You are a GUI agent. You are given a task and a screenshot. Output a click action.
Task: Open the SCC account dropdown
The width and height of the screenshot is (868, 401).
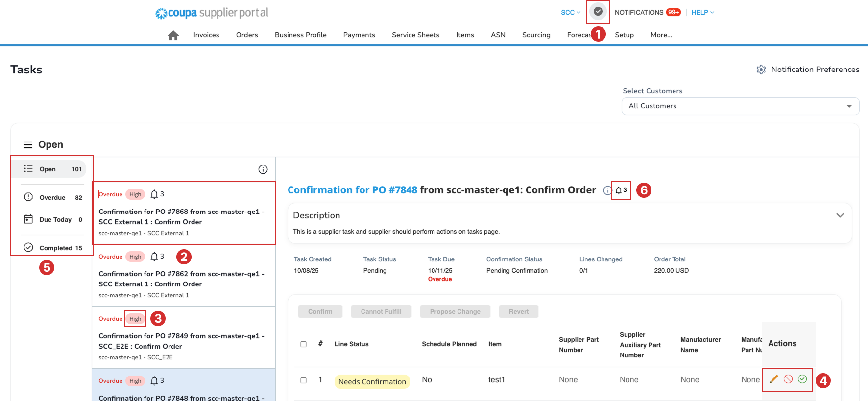click(x=571, y=12)
